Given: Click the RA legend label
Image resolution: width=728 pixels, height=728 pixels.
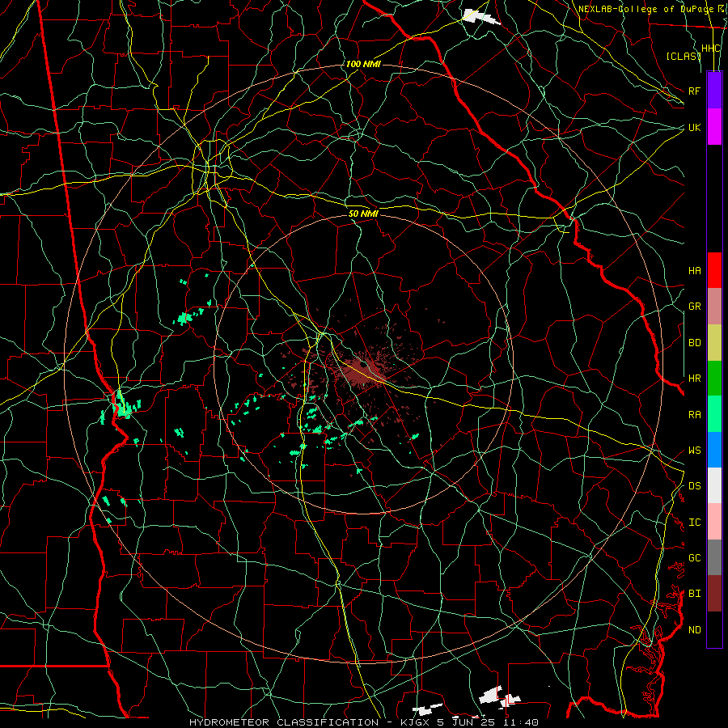Looking at the screenshot, I should coord(694,414).
